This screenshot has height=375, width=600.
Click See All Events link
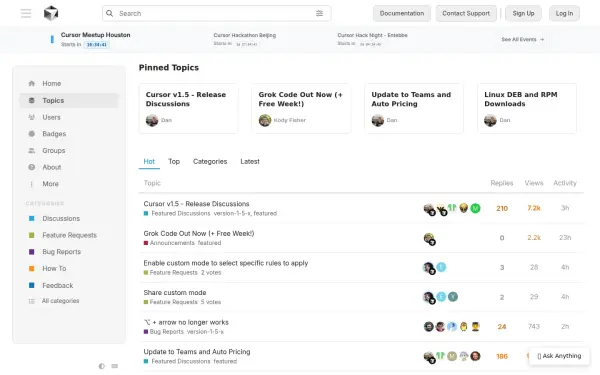click(523, 39)
